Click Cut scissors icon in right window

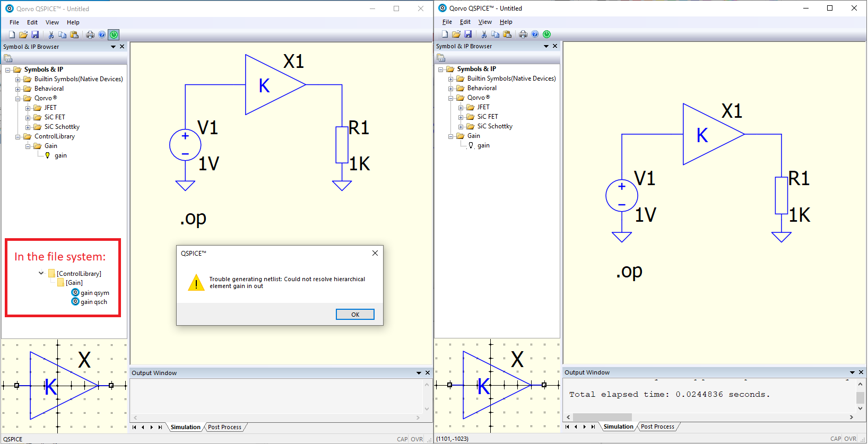[484, 34]
